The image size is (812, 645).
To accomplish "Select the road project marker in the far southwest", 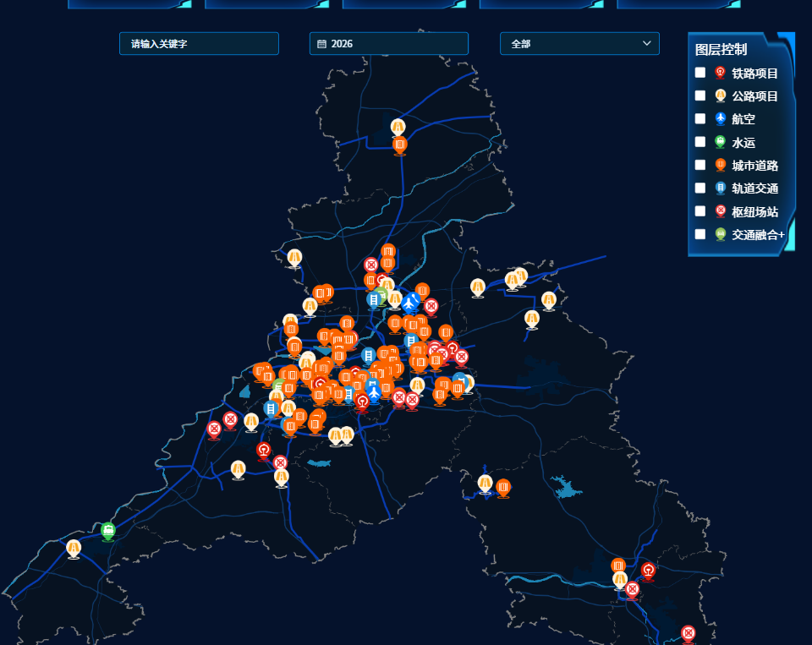I will point(74,548).
